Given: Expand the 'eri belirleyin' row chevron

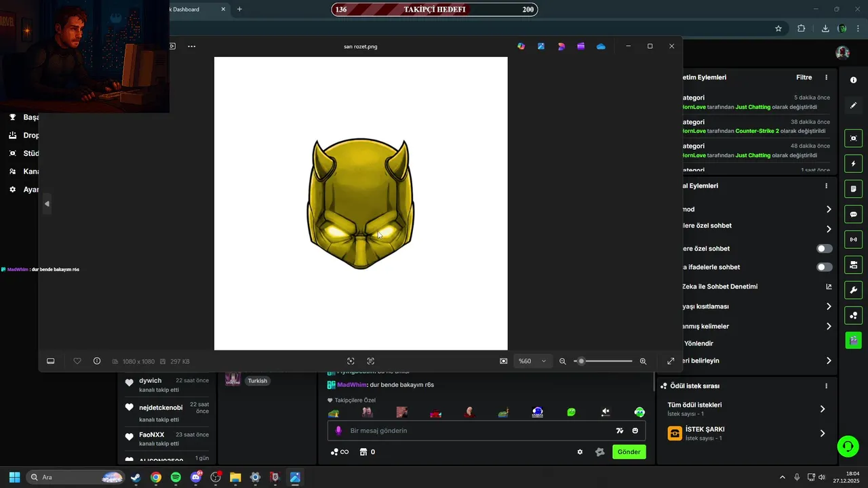Looking at the screenshot, I should 828,361.
